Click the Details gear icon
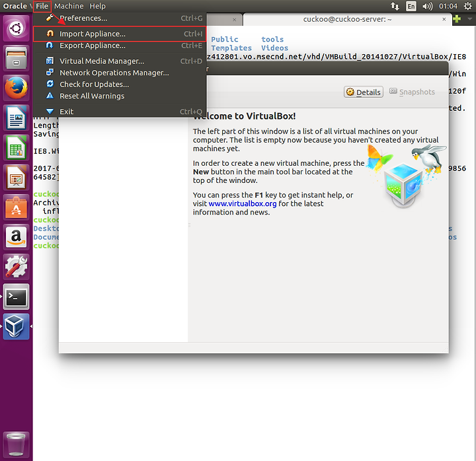This screenshot has height=461, width=476. [350, 92]
